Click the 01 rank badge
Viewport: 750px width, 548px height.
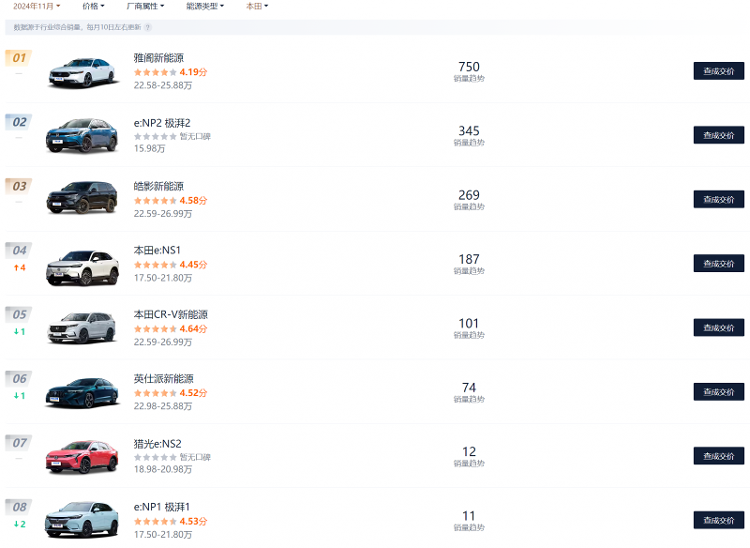[19, 58]
